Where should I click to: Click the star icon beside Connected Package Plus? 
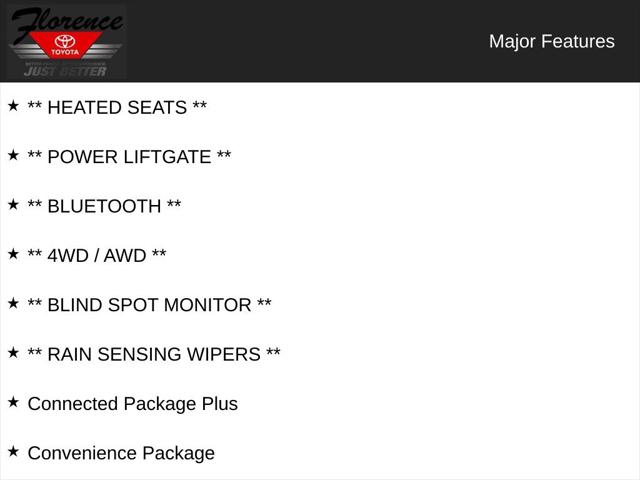coord(13,402)
